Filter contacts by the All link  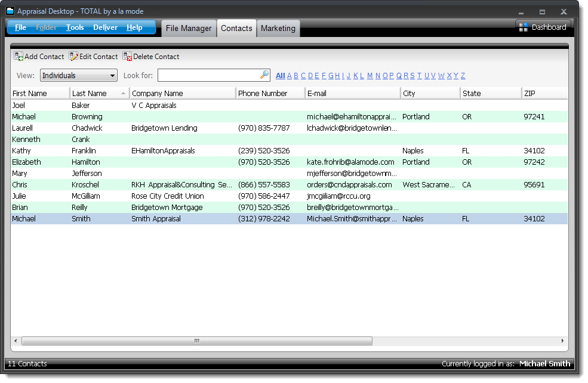pos(280,76)
